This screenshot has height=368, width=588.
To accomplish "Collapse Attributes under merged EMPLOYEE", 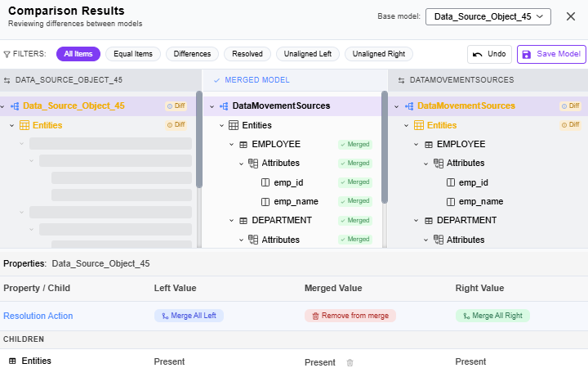I will (x=241, y=164).
